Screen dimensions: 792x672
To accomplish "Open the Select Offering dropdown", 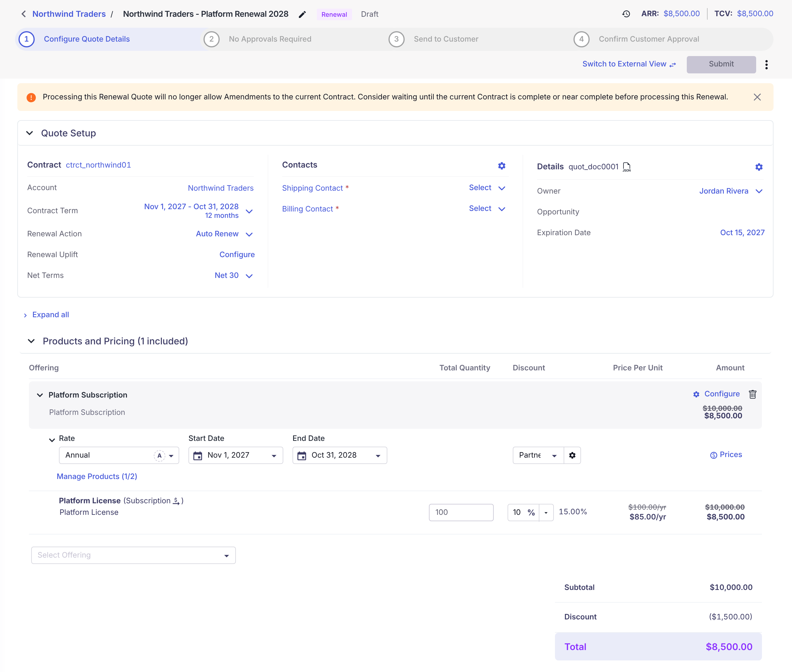I will coord(134,556).
